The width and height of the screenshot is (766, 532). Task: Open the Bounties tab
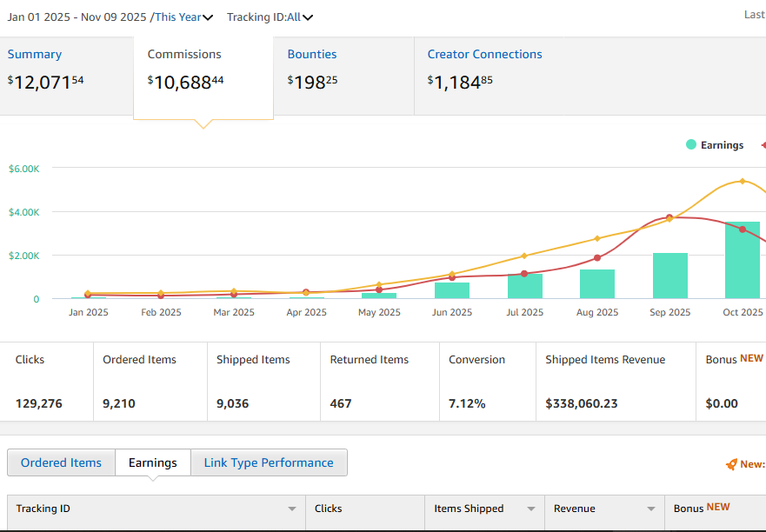(x=344, y=76)
